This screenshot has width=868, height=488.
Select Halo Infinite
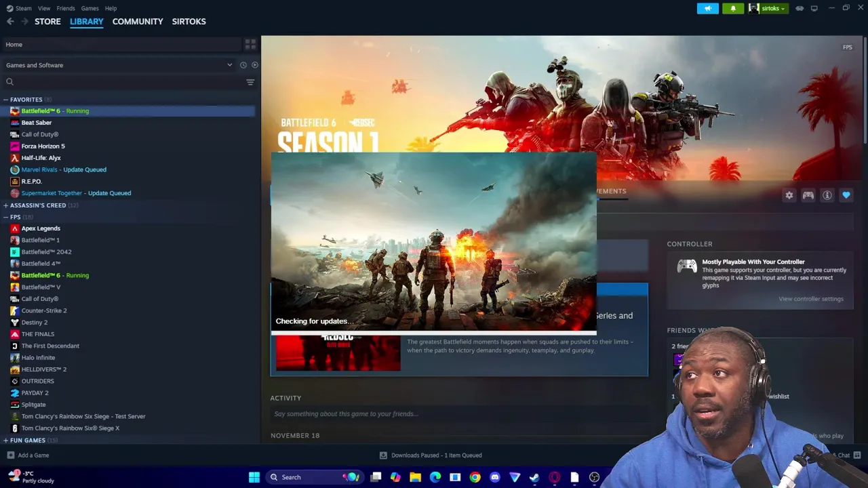[x=38, y=358]
